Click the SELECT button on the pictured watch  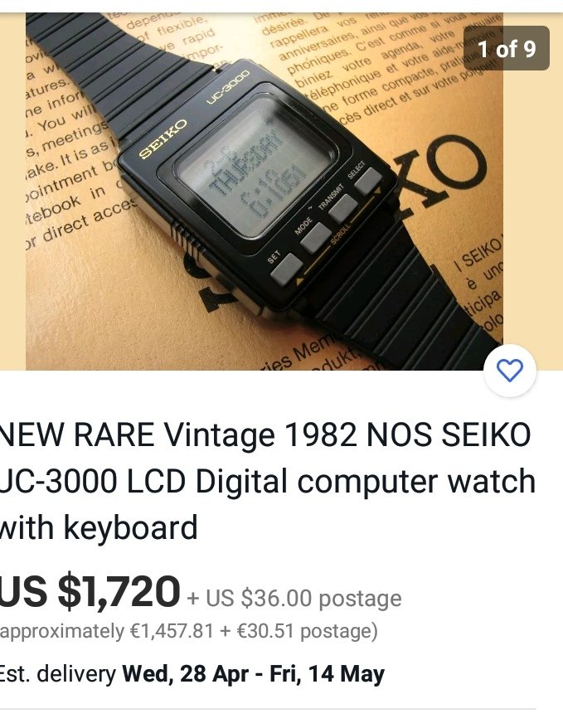[x=368, y=182]
